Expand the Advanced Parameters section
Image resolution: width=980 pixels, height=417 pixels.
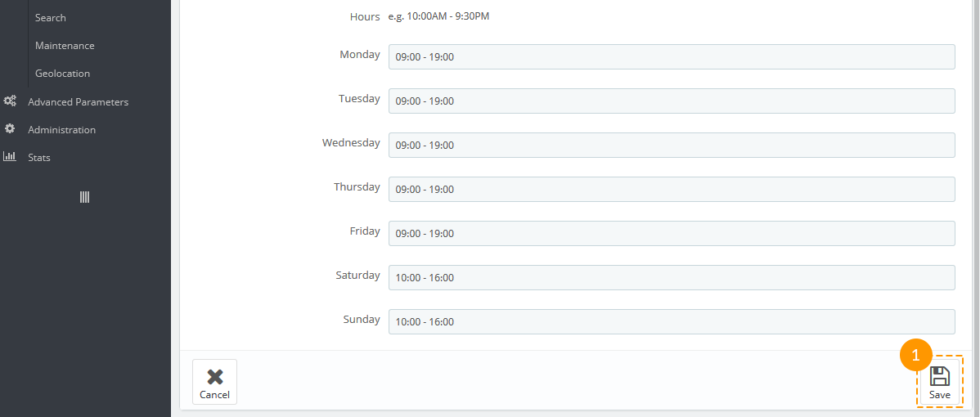click(79, 101)
